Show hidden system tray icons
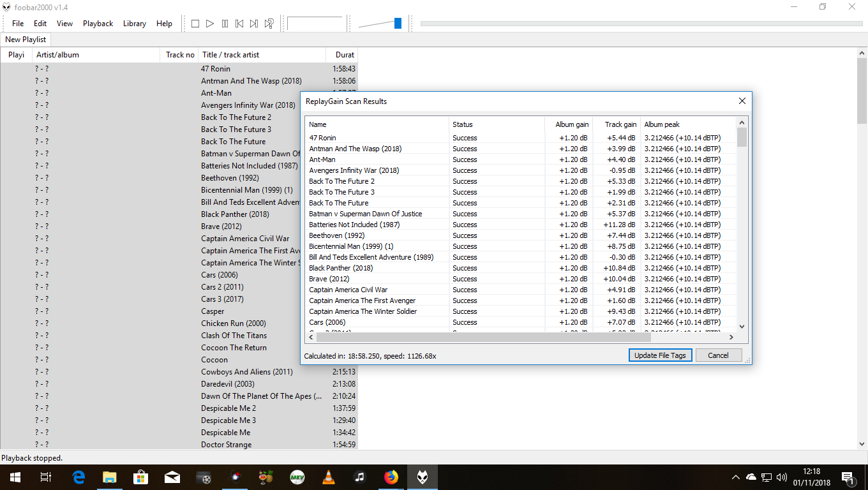868x490 pixels. coord(735,477)
